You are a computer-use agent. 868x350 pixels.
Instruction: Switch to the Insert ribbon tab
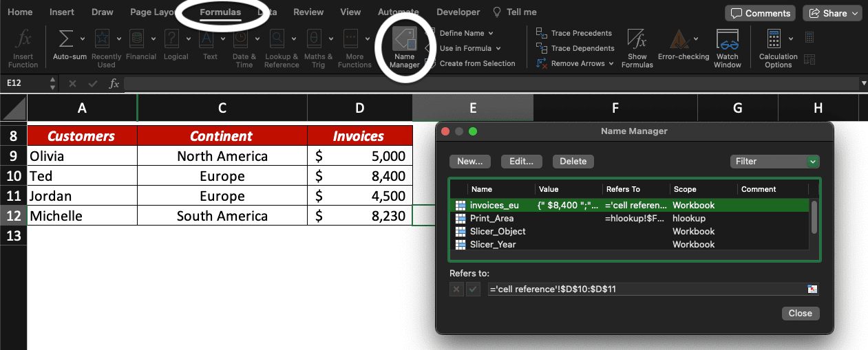tap(62, 12)
